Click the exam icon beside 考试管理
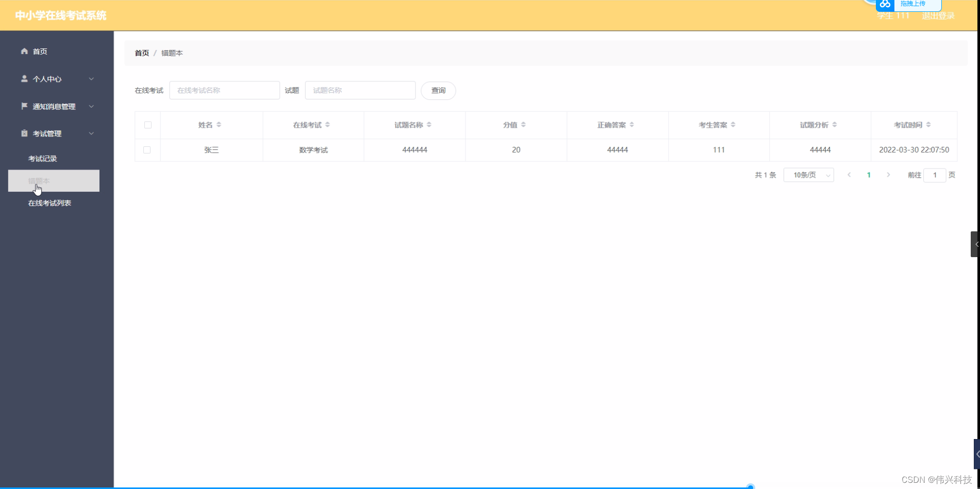 [24, 133]
